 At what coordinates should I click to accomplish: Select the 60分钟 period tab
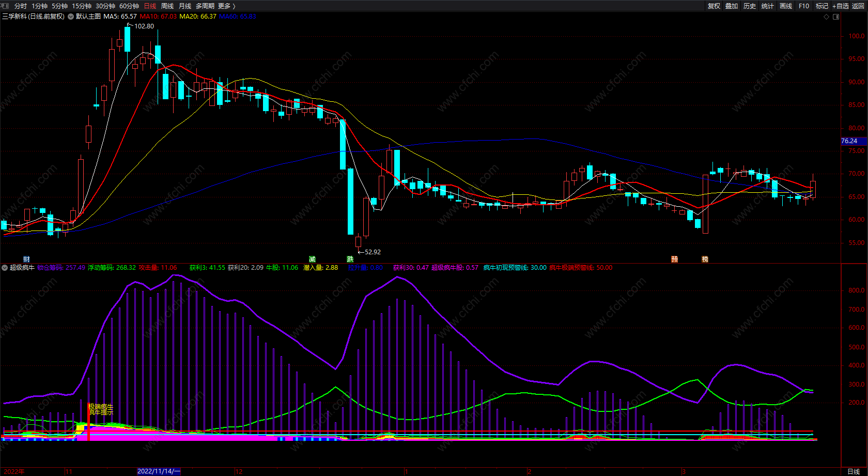click(129, 6)
